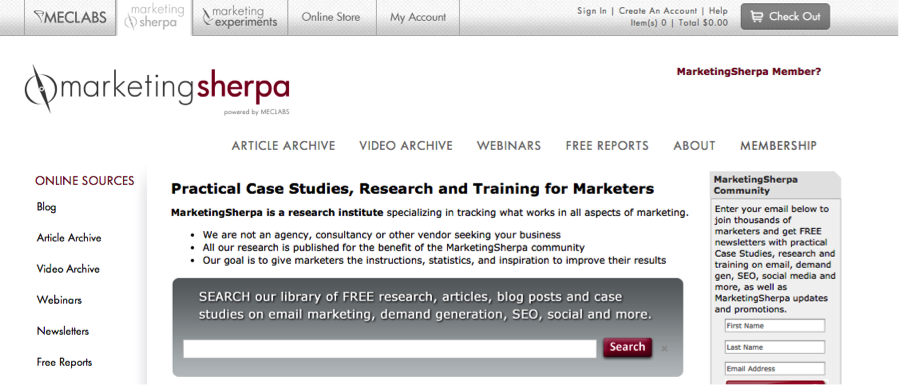Go to MEMBERSHIP page

click(x=778, y=146)
